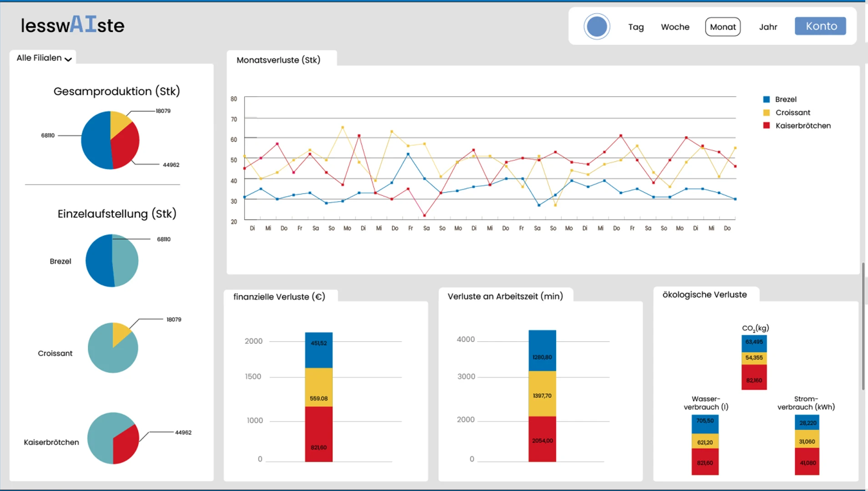Screen dimensions: 868x491
Task: Toggle the Brezel series in the legend
Action: pos(785,99)
